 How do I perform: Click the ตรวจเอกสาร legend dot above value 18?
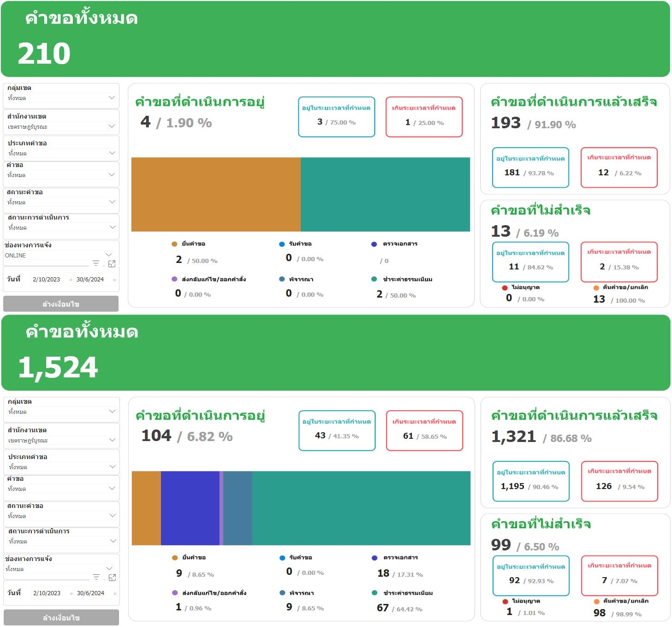[375, 558]
